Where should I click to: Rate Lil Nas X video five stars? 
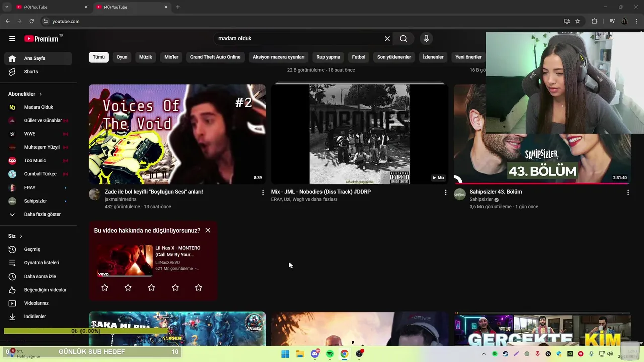click(198, 288)
